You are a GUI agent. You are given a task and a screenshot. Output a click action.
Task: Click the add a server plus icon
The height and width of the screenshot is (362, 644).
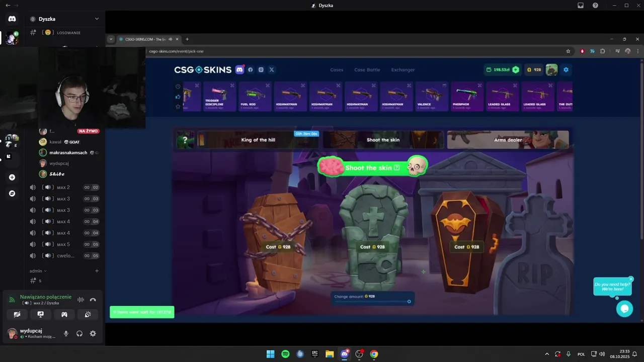[x=12, y=177]
